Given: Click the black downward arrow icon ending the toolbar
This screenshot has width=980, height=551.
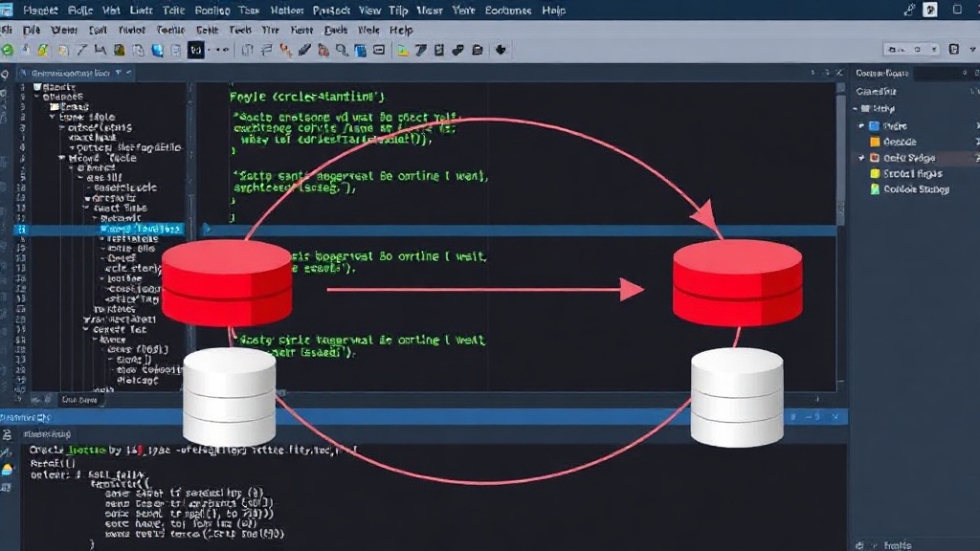Looking at the screenshot, I should pos(501,50).
